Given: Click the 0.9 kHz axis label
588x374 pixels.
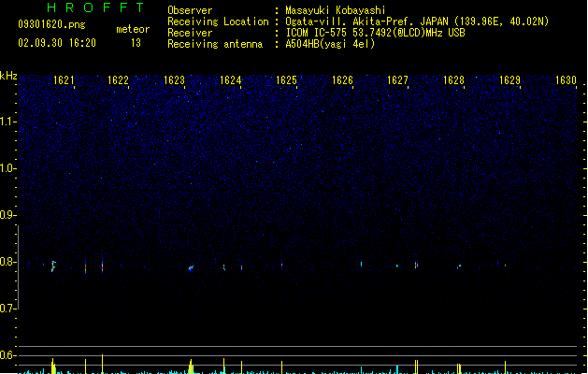Looking at the screenshot, I should point(7,215).
